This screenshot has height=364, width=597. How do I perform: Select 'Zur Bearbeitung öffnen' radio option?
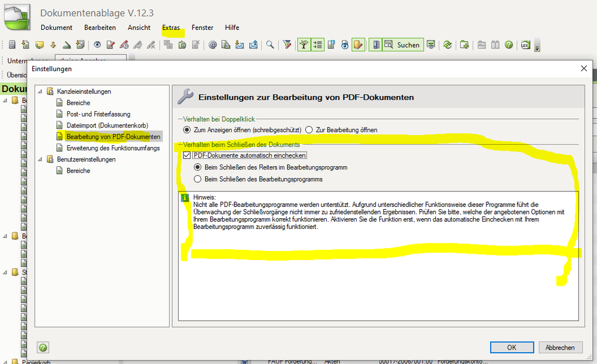click(309, 130)
